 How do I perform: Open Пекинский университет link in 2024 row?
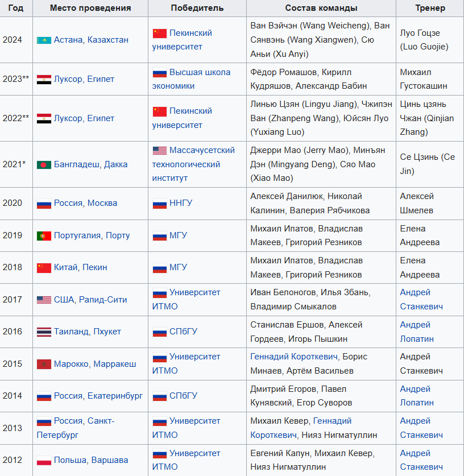(182, 40)
